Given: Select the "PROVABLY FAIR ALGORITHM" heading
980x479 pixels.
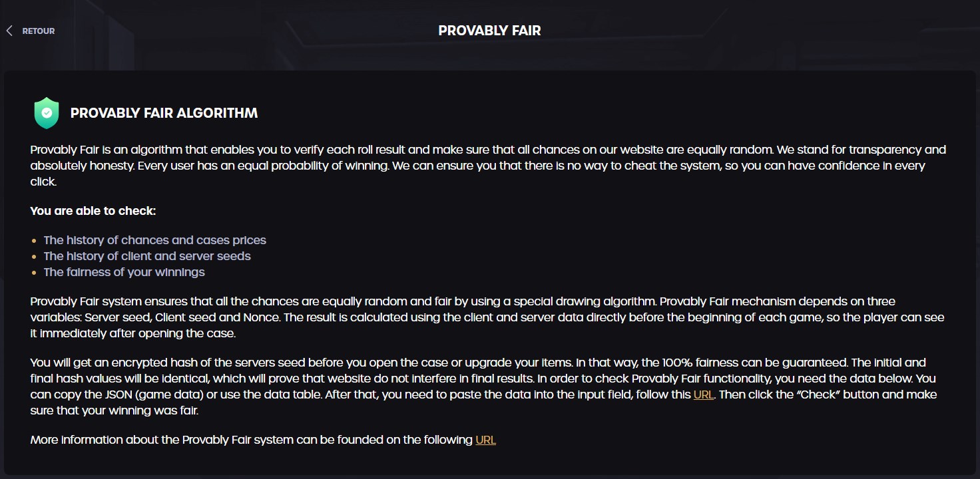Looking at the screenshot, I should (x=164, y=113).
